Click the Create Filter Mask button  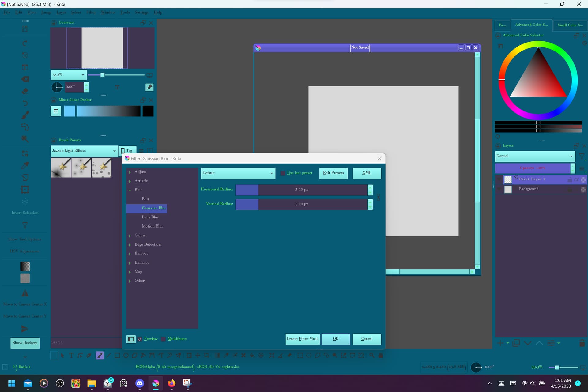[302, 339]
